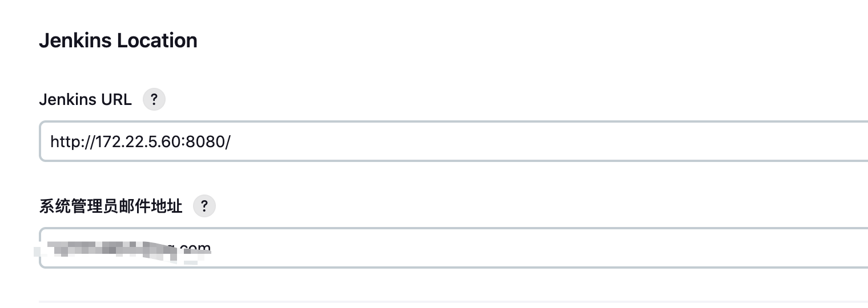This screenshot has width=868, height=308.
Task: Click the divider line below email field
Action: click(x=453, y=301)
